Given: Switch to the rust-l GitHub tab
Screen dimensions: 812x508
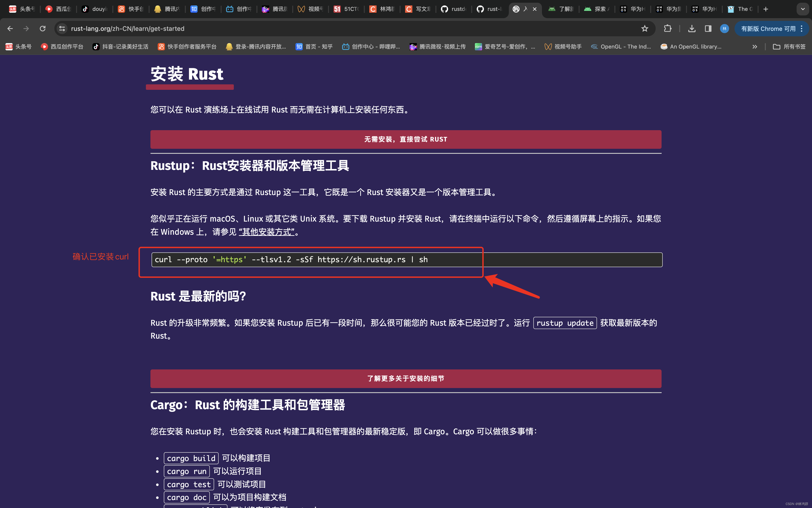Looking at the screenshot, I should coord(490,9).
